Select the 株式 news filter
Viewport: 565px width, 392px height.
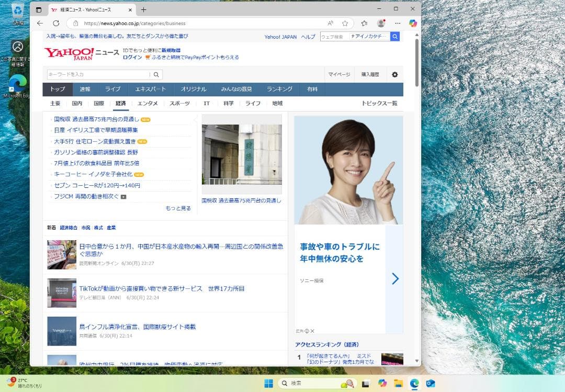(x=98, y=227)
